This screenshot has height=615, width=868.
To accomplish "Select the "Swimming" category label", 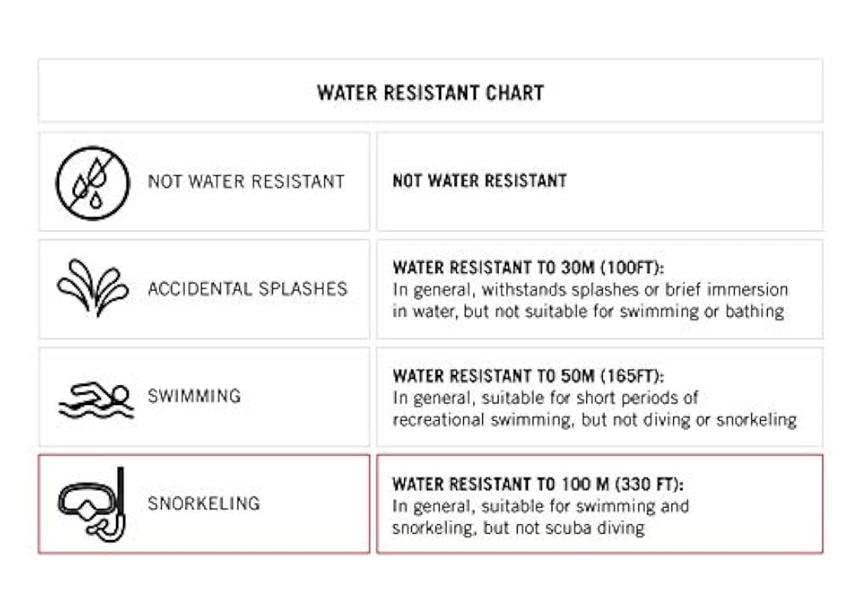I will [194, 396].
